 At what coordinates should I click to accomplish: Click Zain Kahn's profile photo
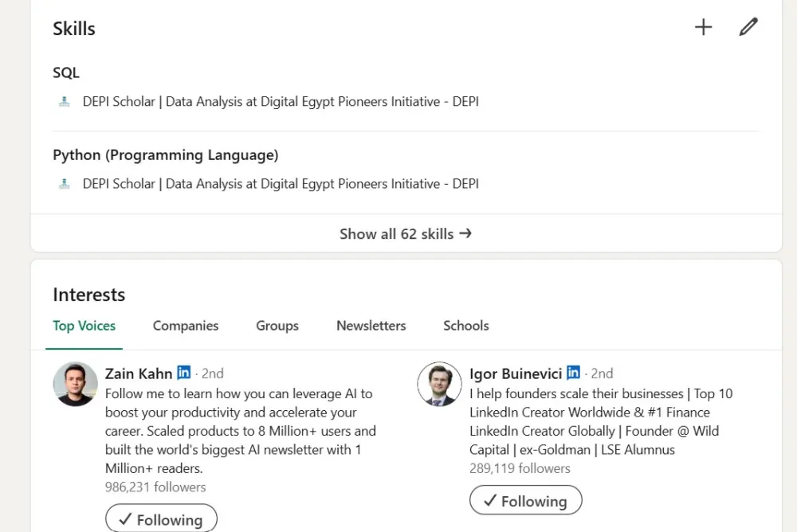coord(75,384)
